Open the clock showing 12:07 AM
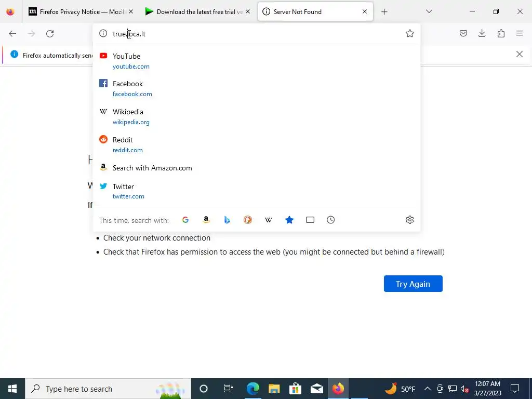The image size is (532, 399). coord(487,389)
